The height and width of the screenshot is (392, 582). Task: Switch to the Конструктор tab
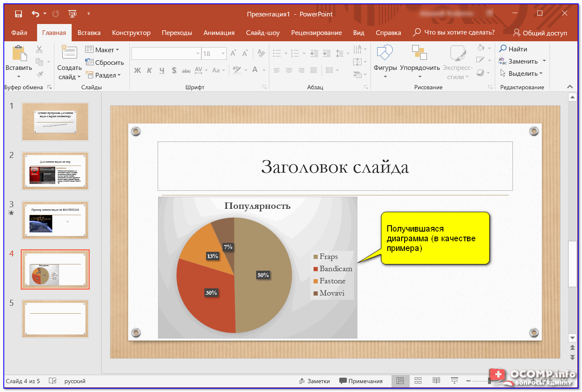131,32
